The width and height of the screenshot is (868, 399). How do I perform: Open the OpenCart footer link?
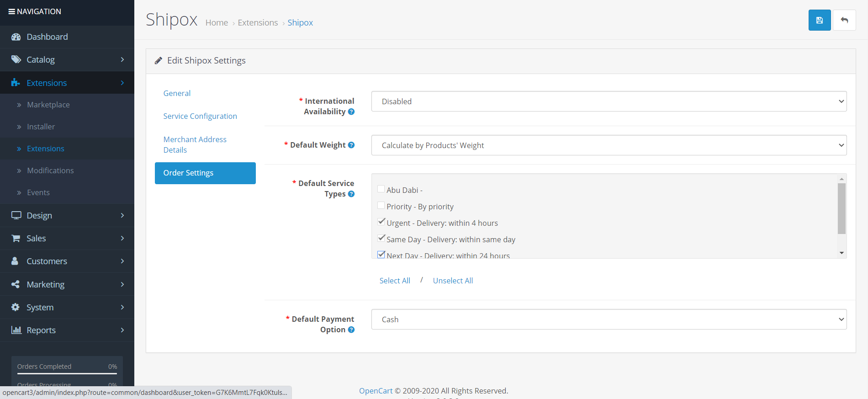click(376, 391)
